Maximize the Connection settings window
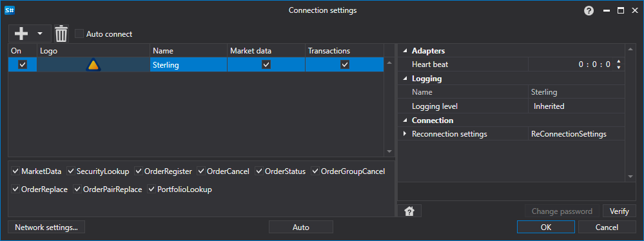644x241 pixels. pos(621,11)
